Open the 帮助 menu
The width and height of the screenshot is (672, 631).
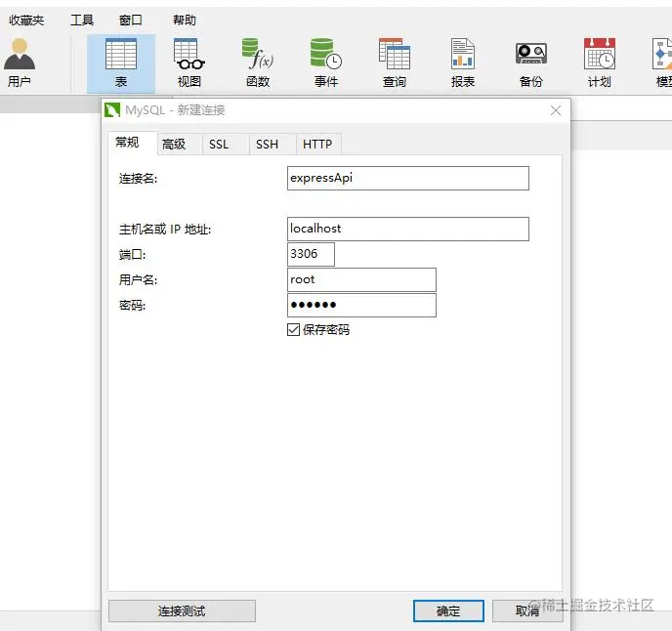[185, 21]
